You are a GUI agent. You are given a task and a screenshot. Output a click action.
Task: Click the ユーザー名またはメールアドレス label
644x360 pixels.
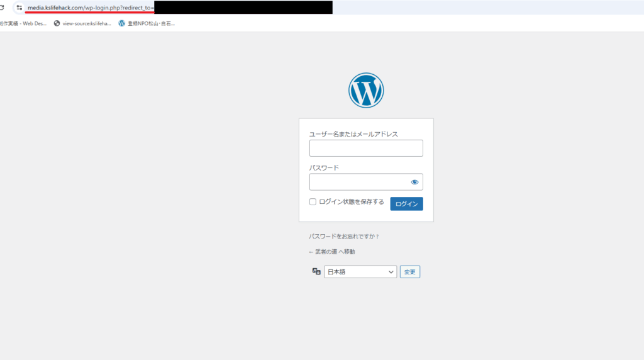(353, 134)
